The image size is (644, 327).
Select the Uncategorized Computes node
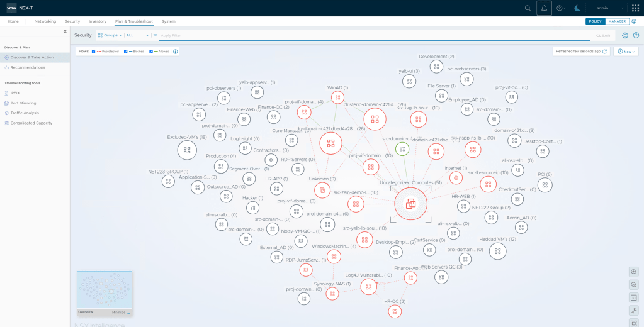tap(410, 204)
